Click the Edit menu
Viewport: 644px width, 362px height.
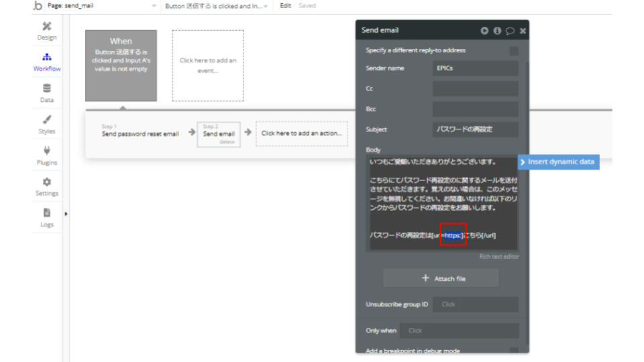(x=286, y=6)
